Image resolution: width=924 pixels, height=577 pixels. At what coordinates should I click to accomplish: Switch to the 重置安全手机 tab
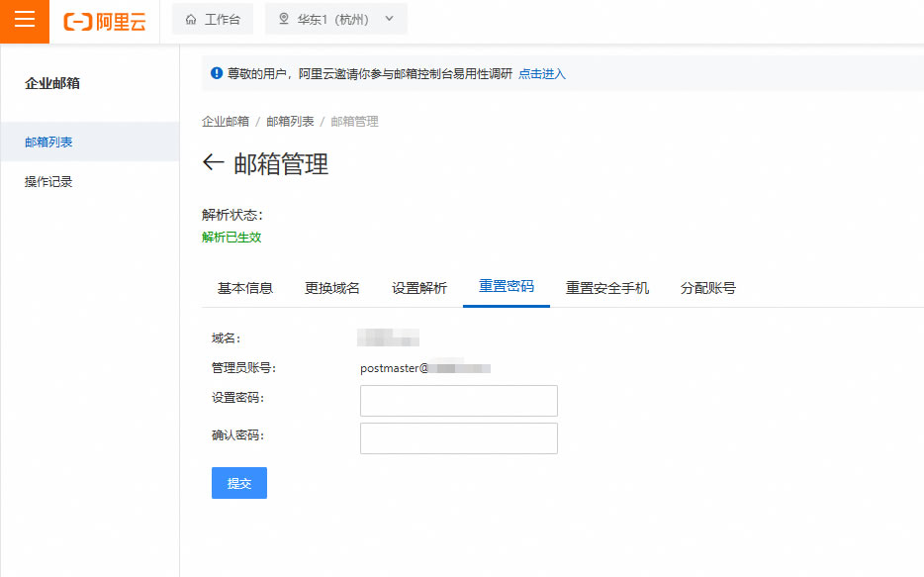click(x=607, y=288)
